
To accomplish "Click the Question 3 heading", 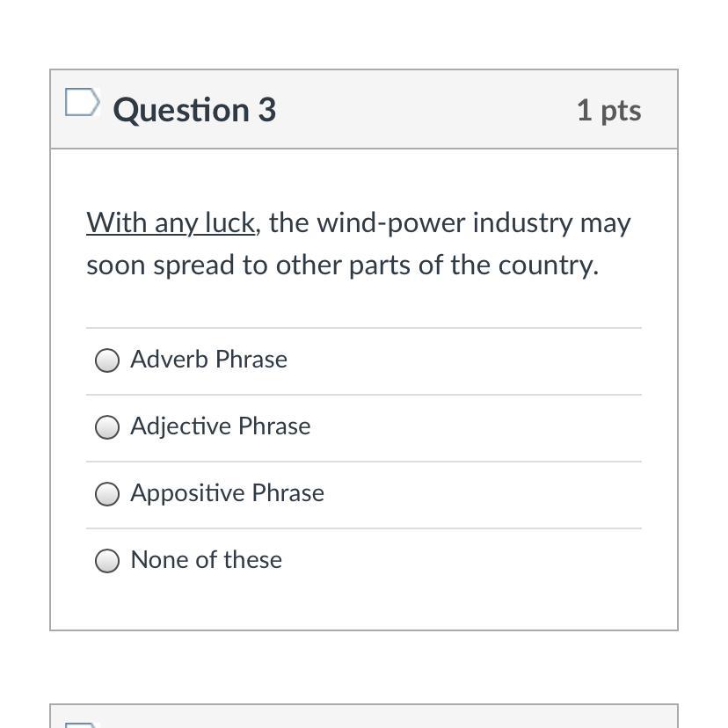I will (x=194, y=110).
